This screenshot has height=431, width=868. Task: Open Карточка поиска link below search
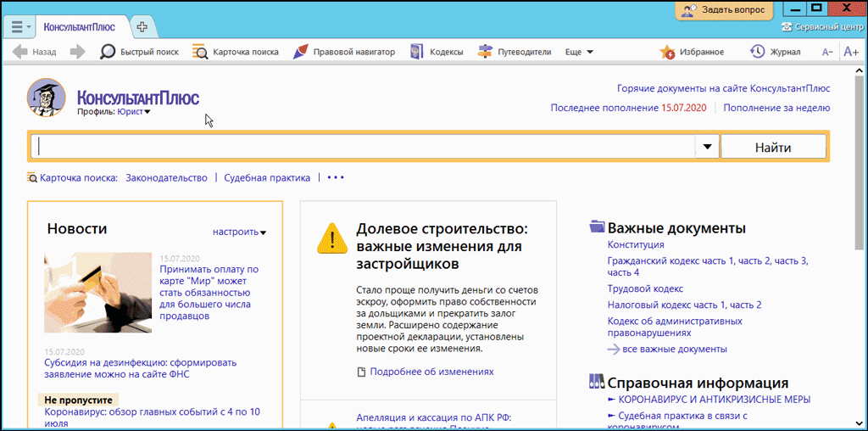click(73, 178)
